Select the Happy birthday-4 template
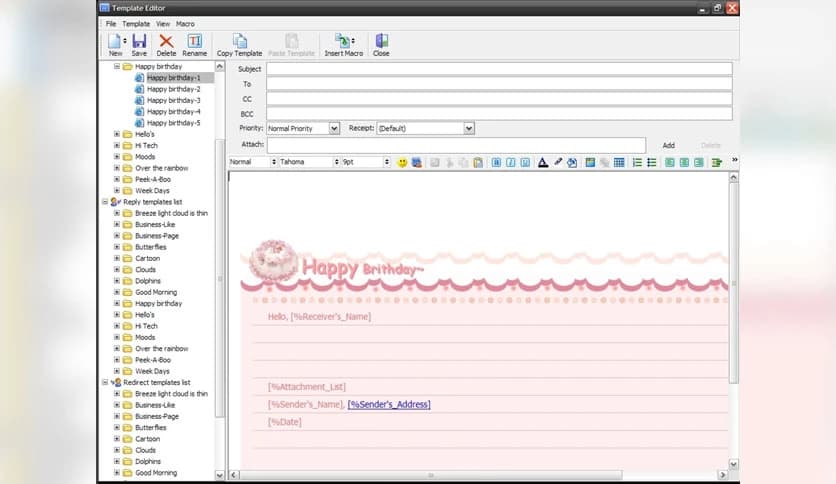Viewport: 836px width, 484px height. tap(174, 111)
